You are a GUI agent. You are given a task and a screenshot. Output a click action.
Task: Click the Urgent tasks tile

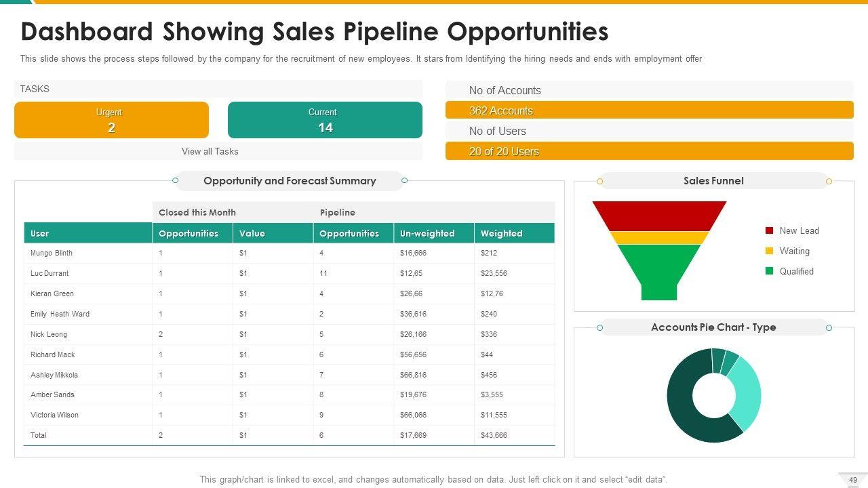pos(111,120)
